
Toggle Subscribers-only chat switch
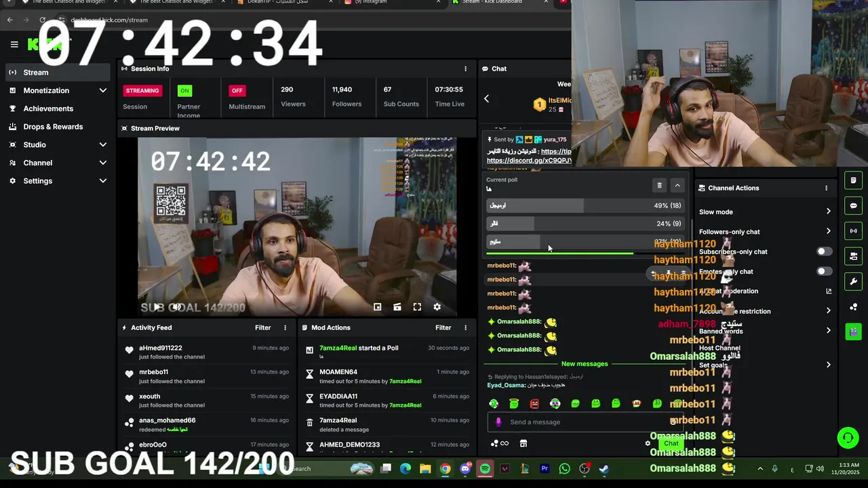point(824,251)
